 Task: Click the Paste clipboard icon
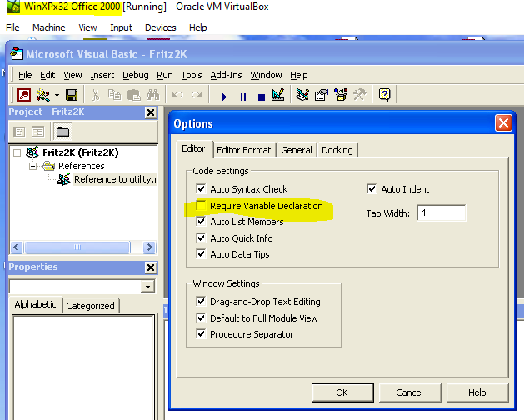point(133,95)
